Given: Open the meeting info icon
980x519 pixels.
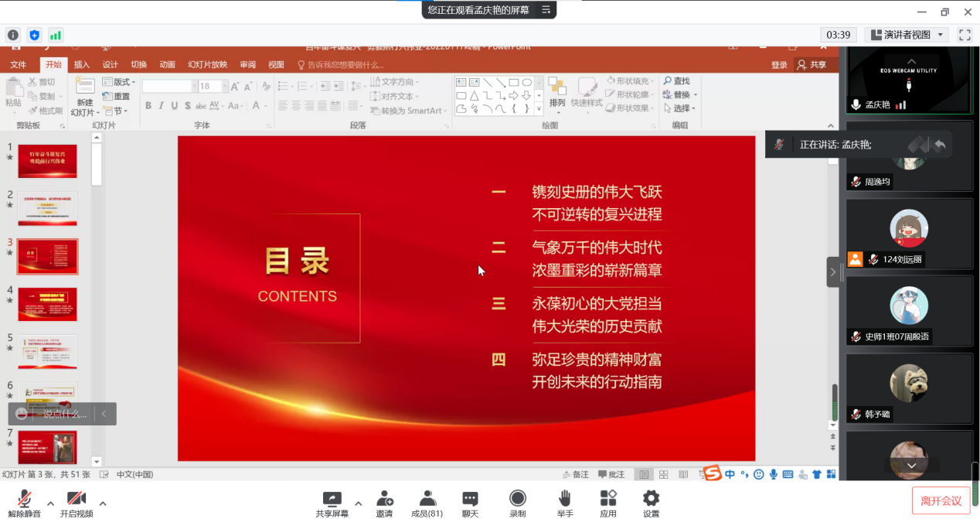Looking at the screenshot, I should coord(13,35).
